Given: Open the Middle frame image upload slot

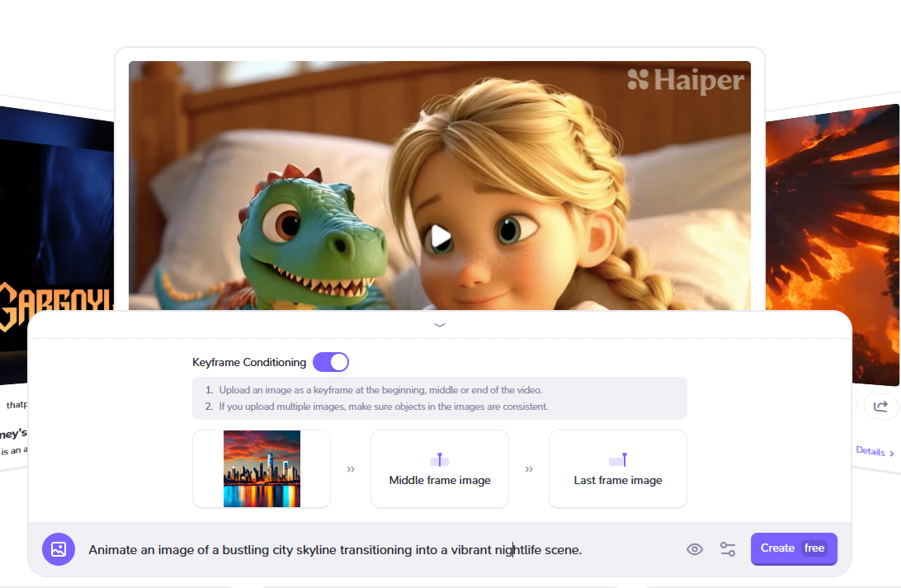Looking at the screenshot, I should (x=440, y=469).
